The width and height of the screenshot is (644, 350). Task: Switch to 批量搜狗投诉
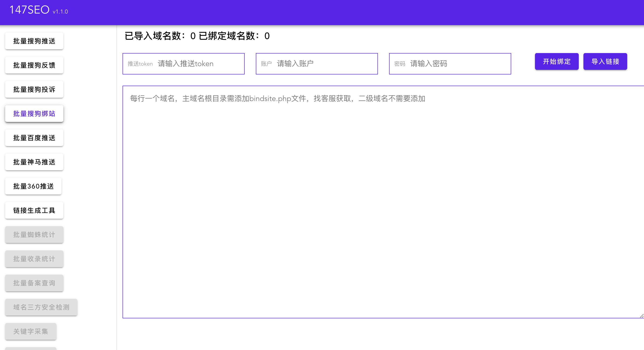pos(34,89)
